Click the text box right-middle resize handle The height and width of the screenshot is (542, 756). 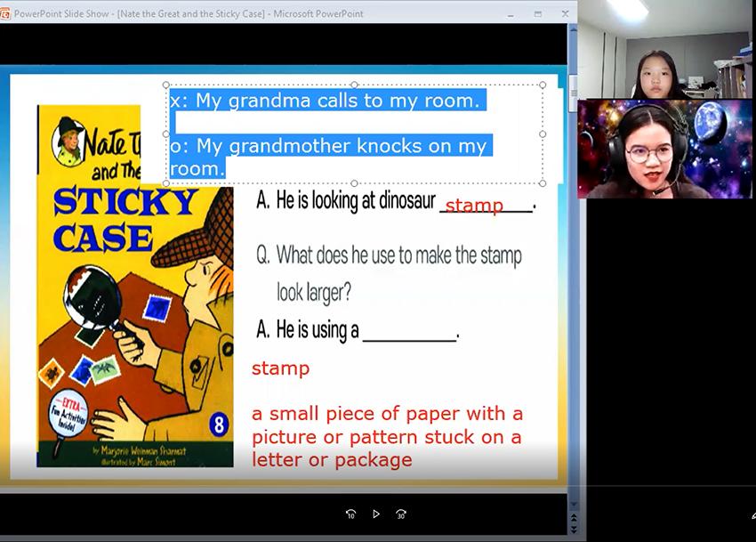coord(543,134)
